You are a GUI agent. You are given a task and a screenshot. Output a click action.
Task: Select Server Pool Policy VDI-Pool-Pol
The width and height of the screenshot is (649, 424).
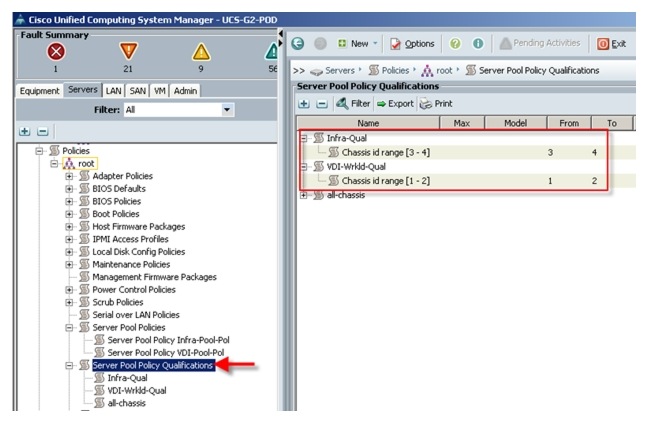tap(166, 352)
